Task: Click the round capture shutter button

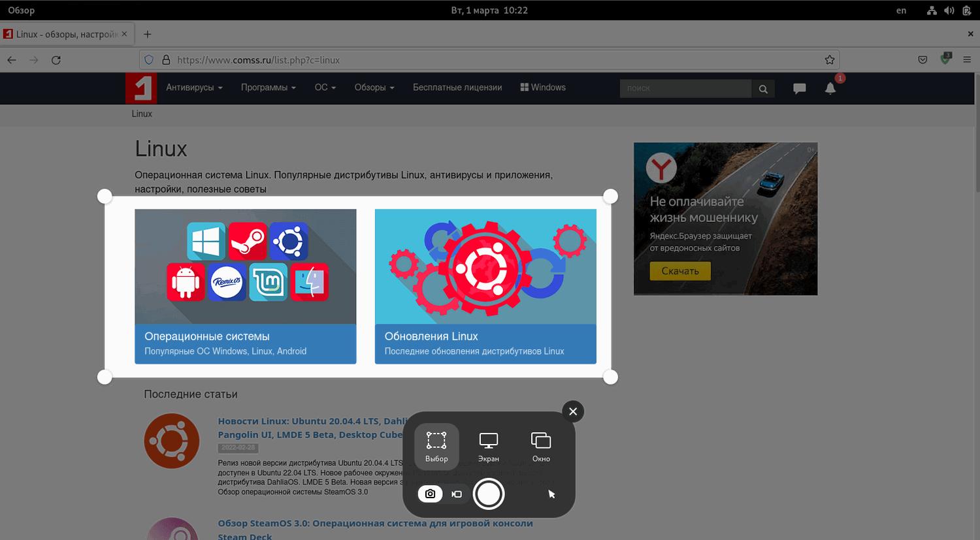Action: 489,494
